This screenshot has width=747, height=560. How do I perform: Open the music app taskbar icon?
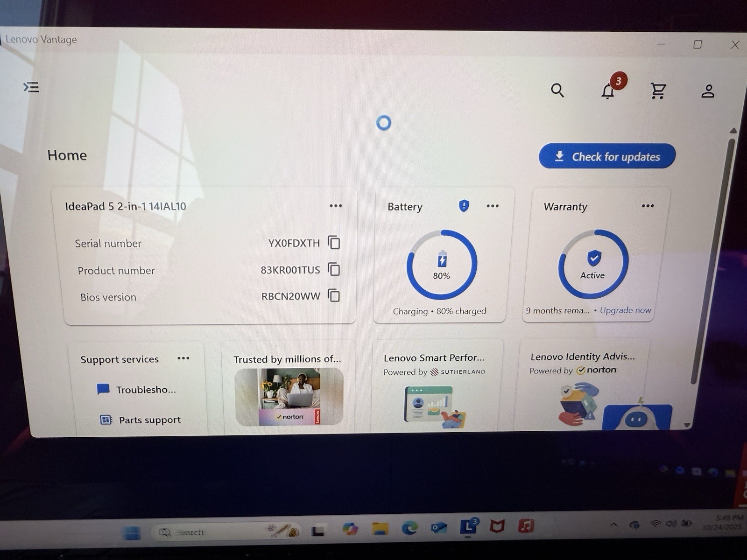[x=526, y=526]
